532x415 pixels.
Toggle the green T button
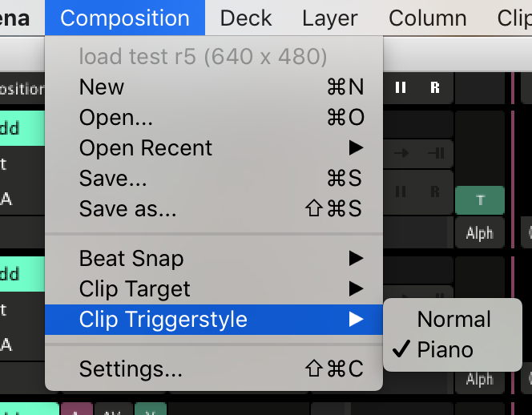(x=479, y=200)
